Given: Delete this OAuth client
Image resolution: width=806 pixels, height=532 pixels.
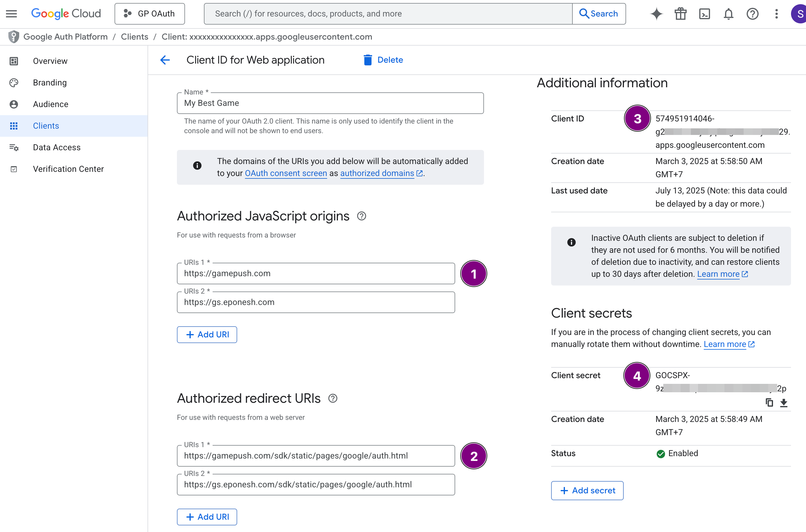Looking at the screenshot, I should 383,60.
